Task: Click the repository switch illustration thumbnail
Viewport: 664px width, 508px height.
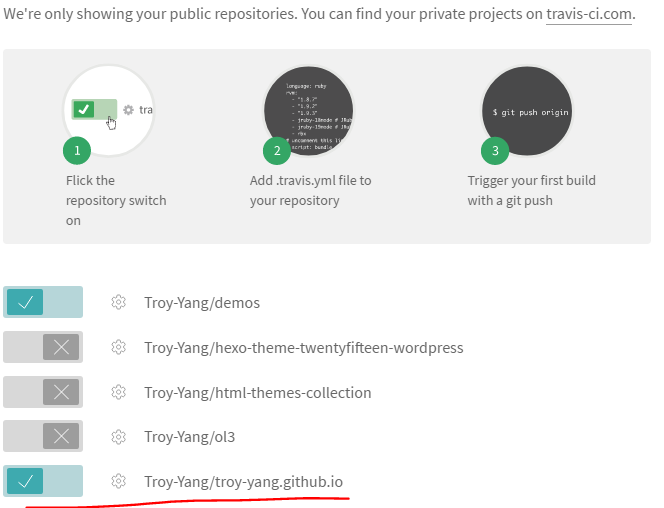Action: coord(108,110)
